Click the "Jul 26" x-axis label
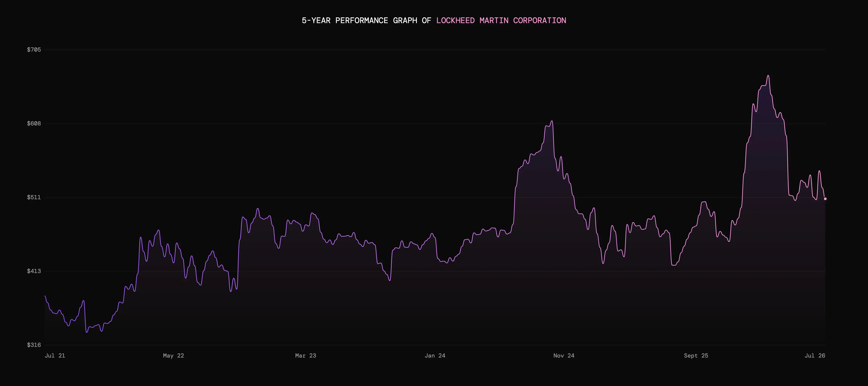 click(x=815, y=356)
